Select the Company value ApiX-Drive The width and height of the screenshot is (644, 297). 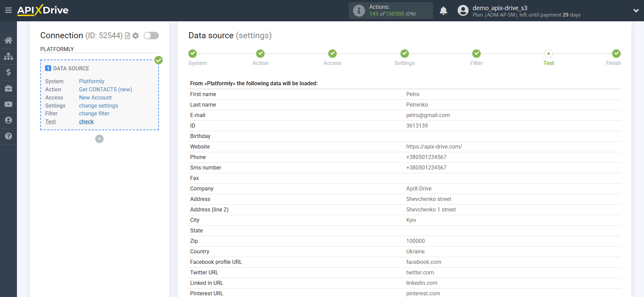tap(419, 189)
